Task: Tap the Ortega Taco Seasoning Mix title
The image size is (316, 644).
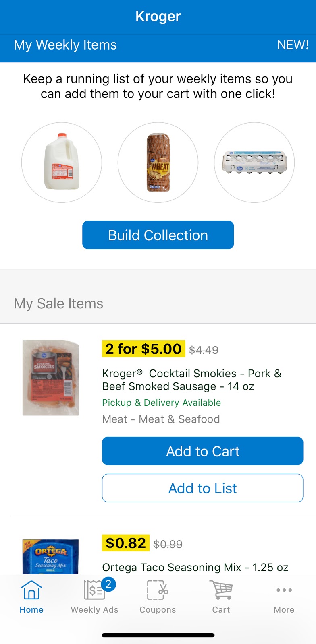Action: pos(195,567)
